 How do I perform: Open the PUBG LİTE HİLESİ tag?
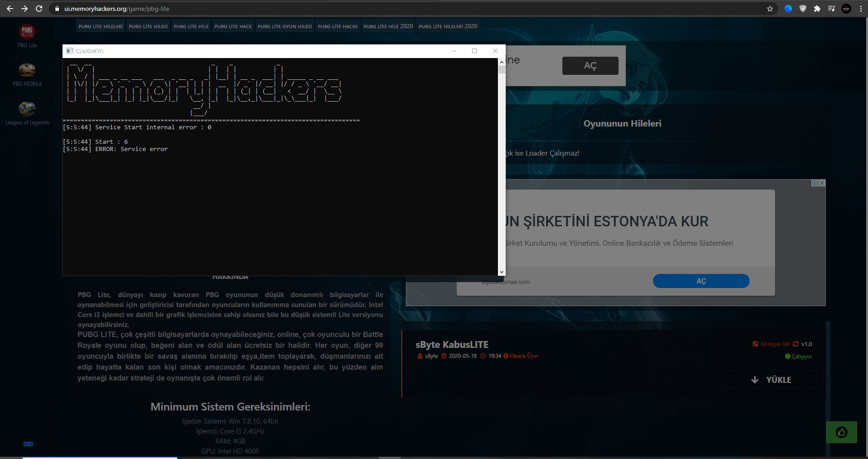pyautogui.click(x=148, y=26)
